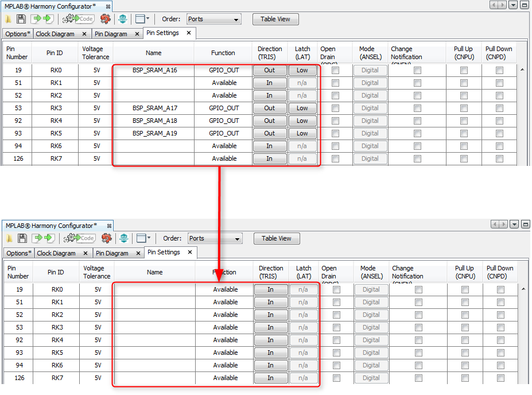Open the Options tab in the upper window

point(17,34)
